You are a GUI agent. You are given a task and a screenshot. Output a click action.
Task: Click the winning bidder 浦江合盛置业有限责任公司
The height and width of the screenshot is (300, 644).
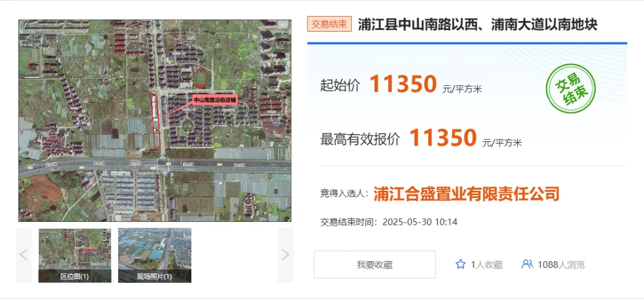(x=466, y=193)
